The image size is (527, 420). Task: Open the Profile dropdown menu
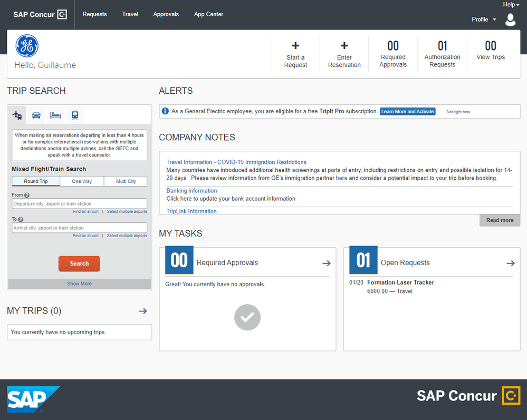pos(484,19)
